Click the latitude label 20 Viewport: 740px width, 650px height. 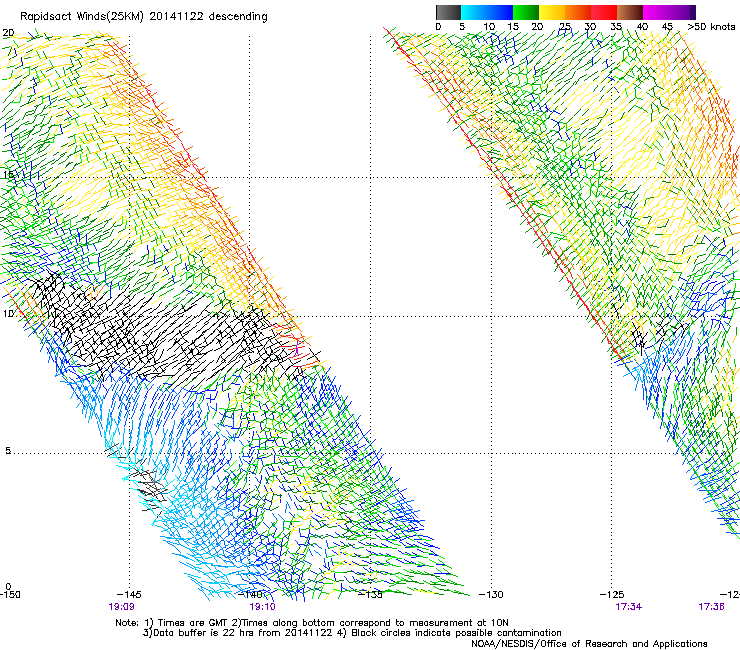point(8,33)
